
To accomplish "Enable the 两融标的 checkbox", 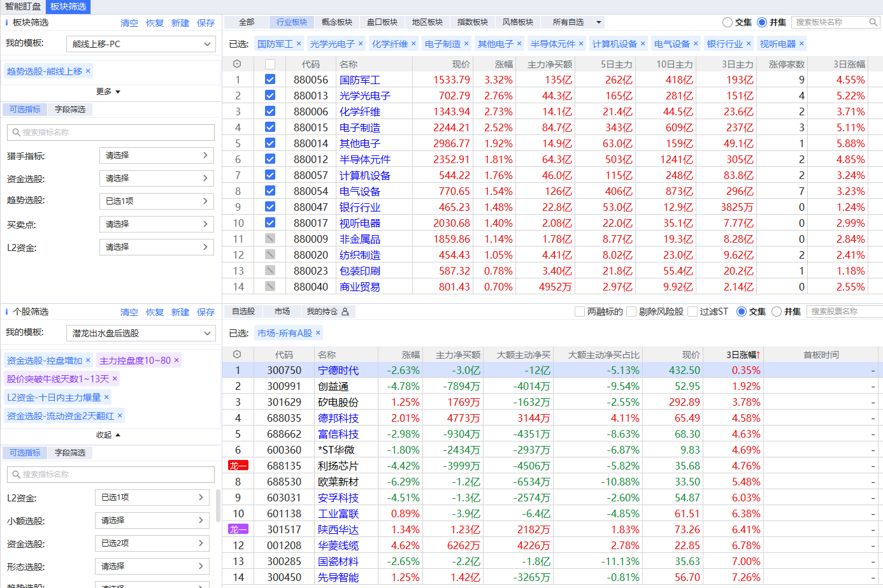I will pyautogui.click(x=579, y=312).
